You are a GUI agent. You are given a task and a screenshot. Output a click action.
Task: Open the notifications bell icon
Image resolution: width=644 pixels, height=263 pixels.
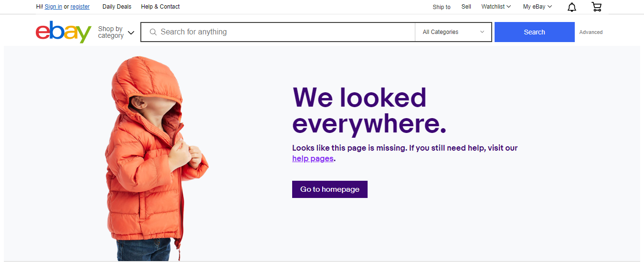571,7
